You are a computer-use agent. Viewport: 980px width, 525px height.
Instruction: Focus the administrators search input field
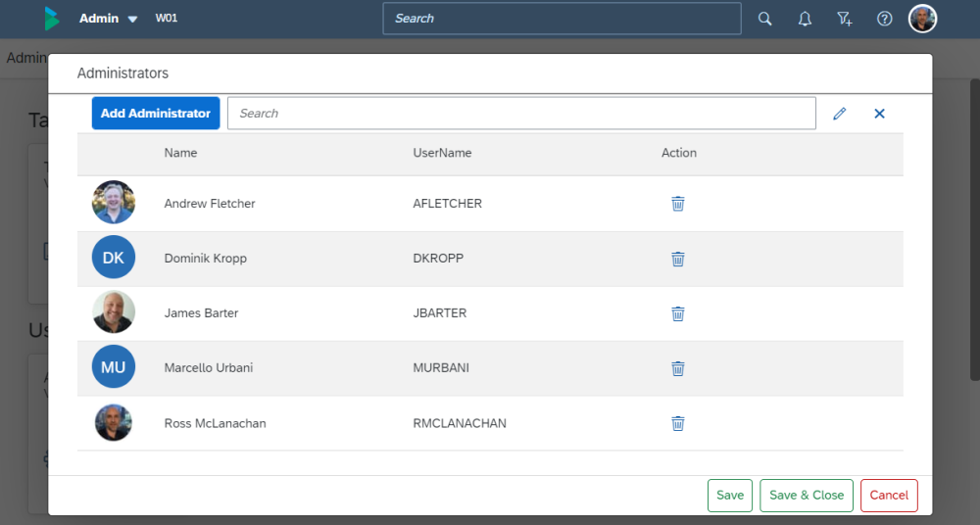pos(521,114)
